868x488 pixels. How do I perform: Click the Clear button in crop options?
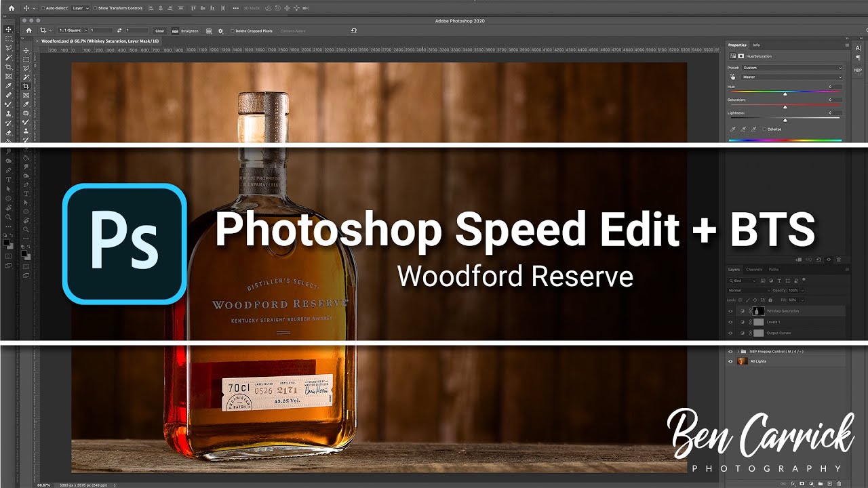(x=159, y=30)
